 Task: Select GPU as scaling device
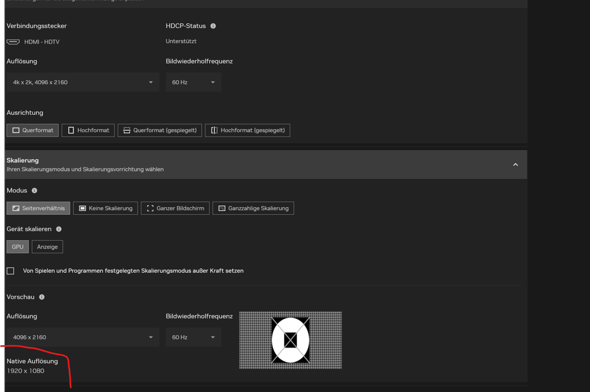coord(18,247)
